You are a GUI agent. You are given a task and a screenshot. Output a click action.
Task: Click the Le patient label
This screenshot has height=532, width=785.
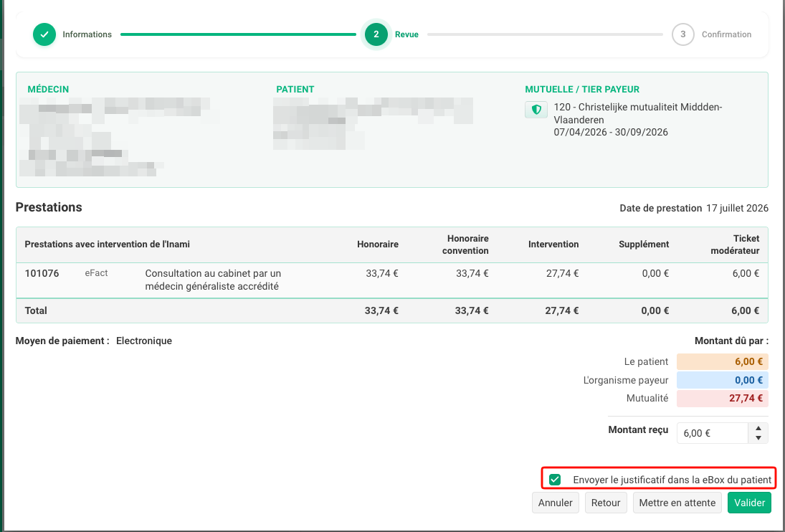pyautogui.click(x=647, y=362)
